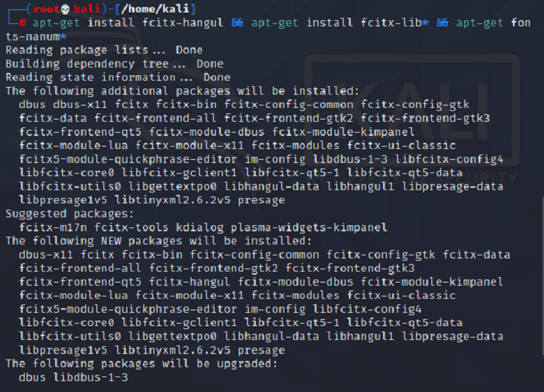544x392 pixels.
Task: Click the # prompt symbol
Action: [x=21, y=23]
